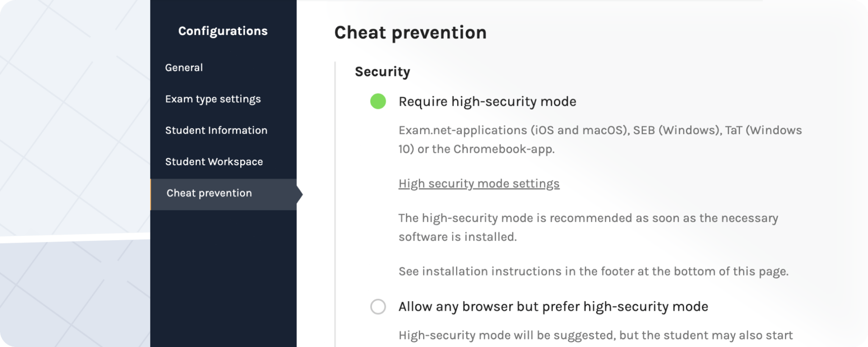Click the arrow marker beside Cheat prevention
Viewport: 868px width, 347px height.
300,194
